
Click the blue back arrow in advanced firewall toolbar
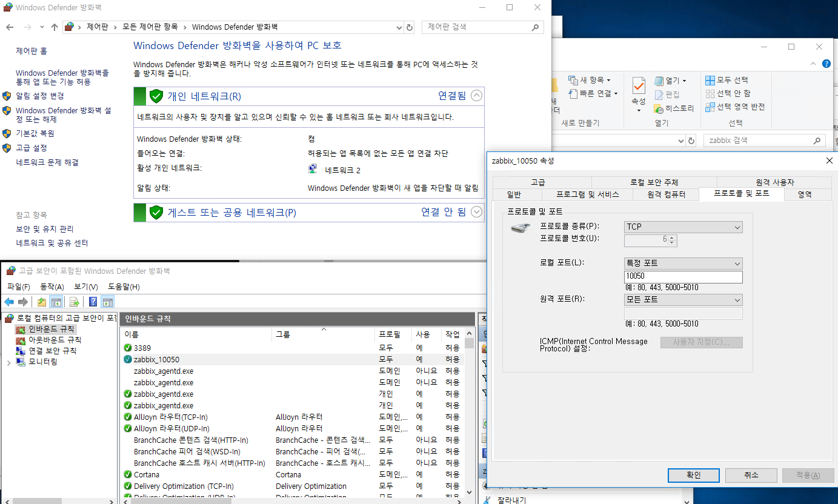(x=9, y=302)
